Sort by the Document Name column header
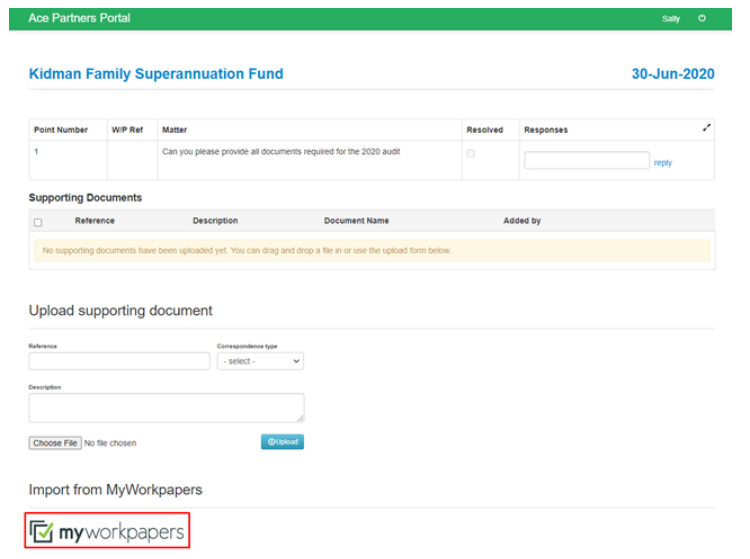The image size is (750, 559). tap(356, 221)
